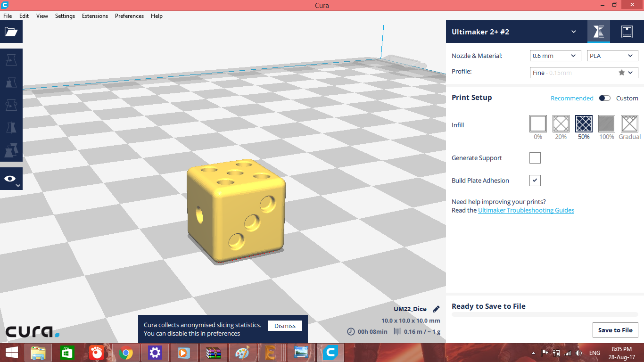Image resolution: width=644 pixels, height=362 pixels.
Task: Open the Fine profile dropdown
Action: tap(584, 73)
